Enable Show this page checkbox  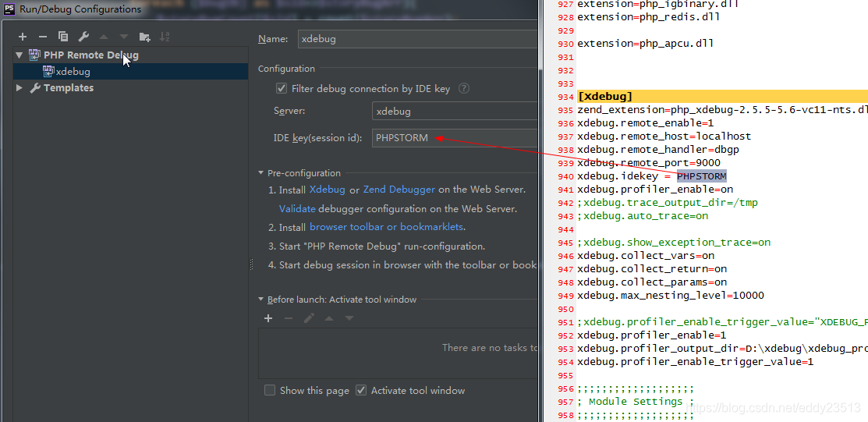tap(270, 391)
